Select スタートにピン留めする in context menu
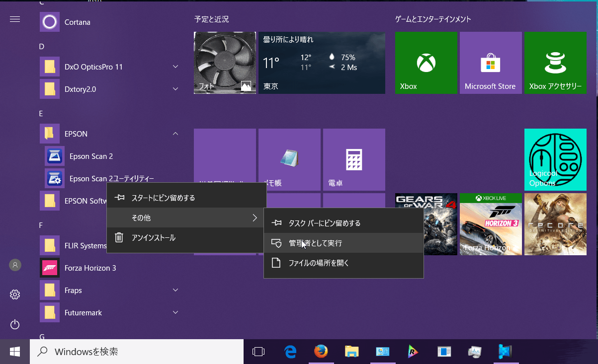Screen dimensions: 598x364 pos(187,198)
